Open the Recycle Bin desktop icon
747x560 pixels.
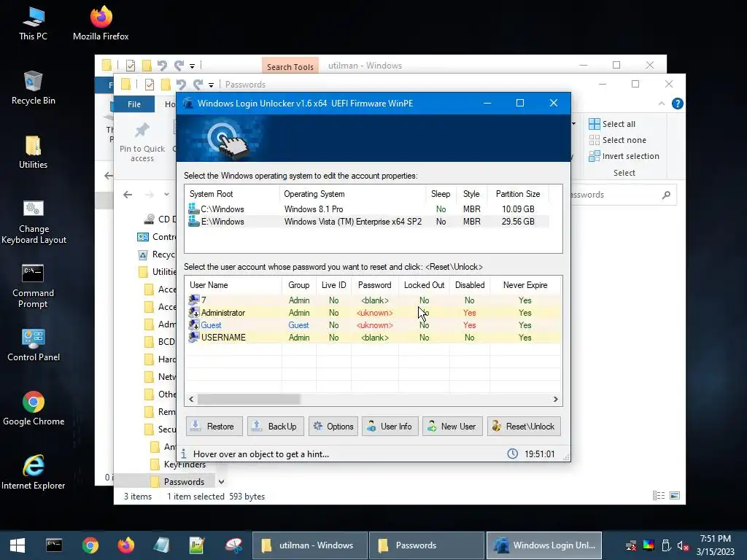coord(33,87)
